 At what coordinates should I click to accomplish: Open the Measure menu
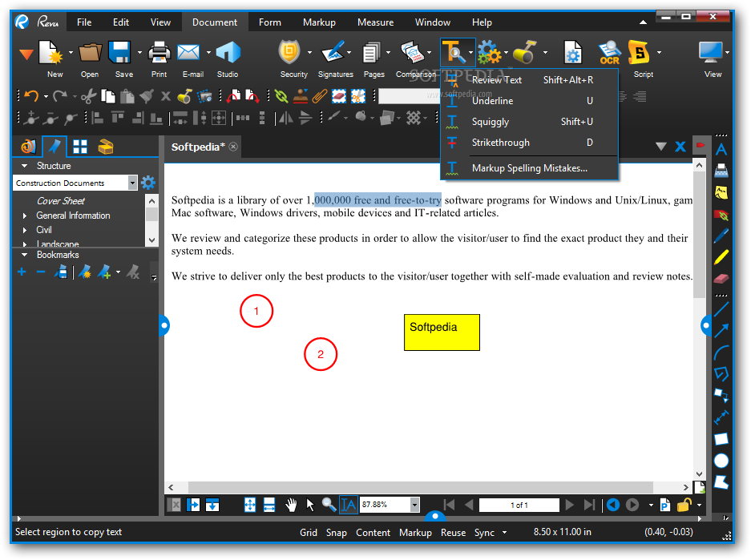coord(375,22)
